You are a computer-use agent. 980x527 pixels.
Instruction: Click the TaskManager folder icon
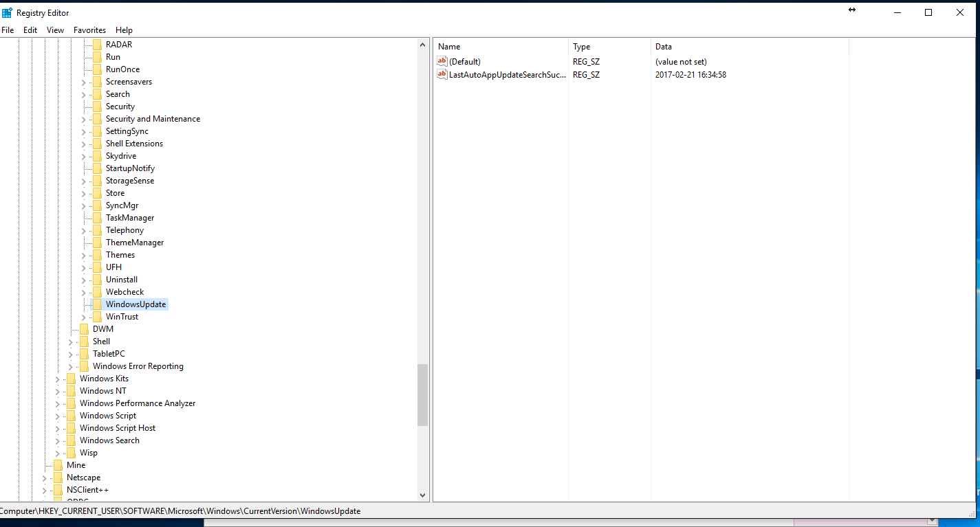point(97,218)
